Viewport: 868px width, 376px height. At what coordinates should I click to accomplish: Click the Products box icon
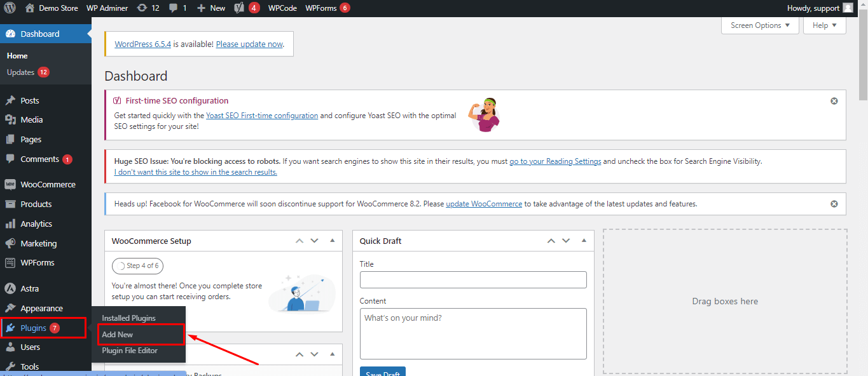(10, 204)
